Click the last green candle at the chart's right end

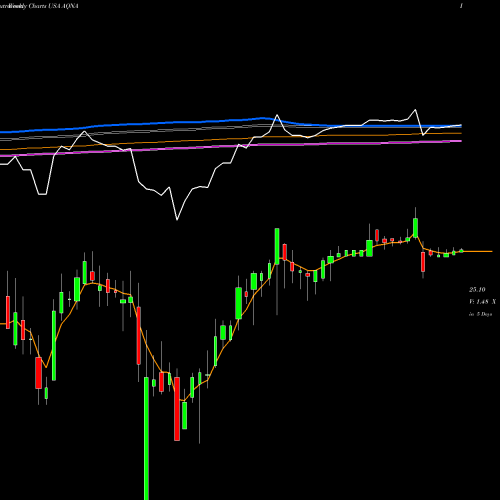461,250
